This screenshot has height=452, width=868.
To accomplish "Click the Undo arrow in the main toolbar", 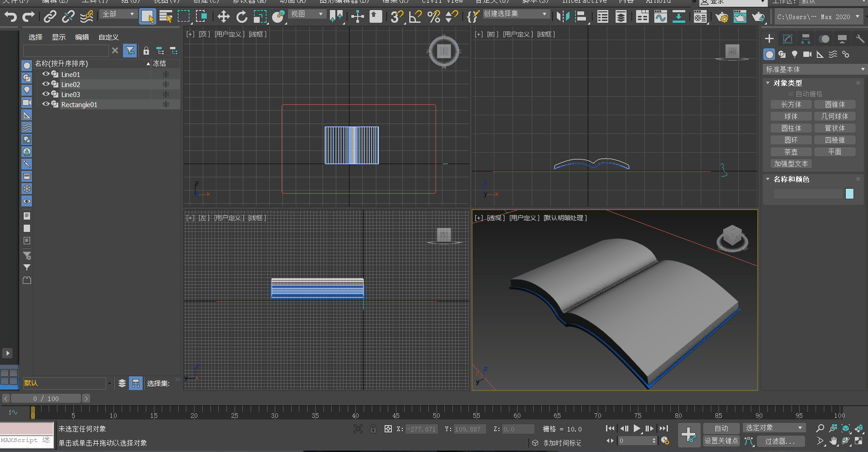I will click(10, 17).
